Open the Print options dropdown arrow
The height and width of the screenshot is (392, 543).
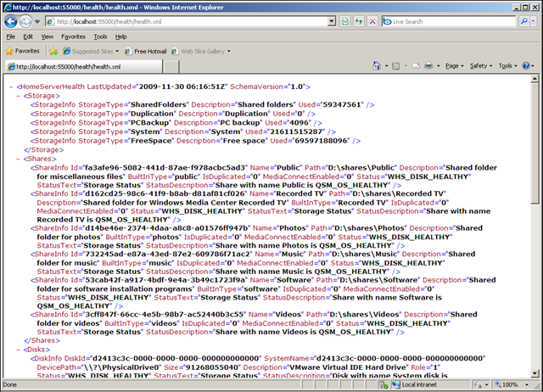439,66
